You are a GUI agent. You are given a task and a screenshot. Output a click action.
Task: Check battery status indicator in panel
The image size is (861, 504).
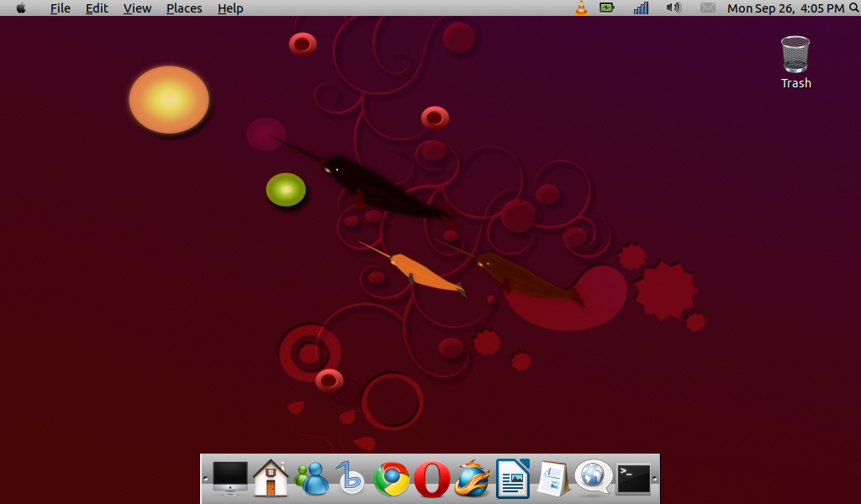tap(607, 8)
